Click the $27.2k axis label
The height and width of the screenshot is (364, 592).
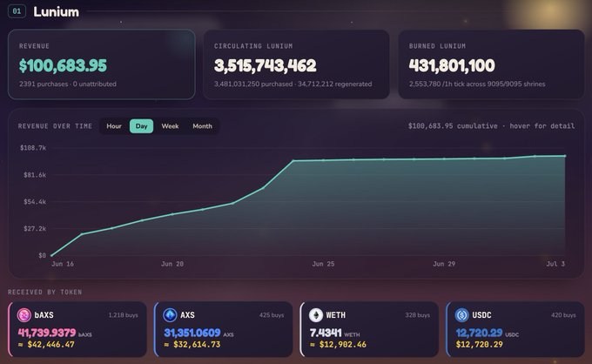[x=35, y=228]
